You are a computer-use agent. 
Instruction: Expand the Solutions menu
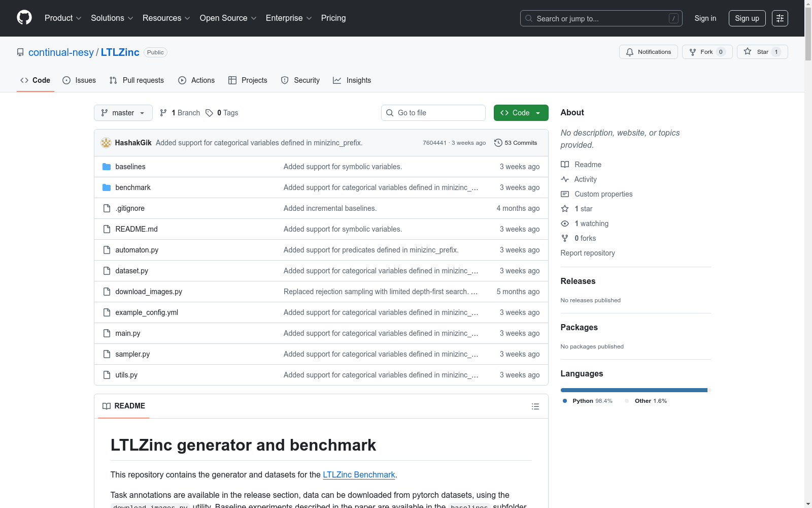(112, 18)
